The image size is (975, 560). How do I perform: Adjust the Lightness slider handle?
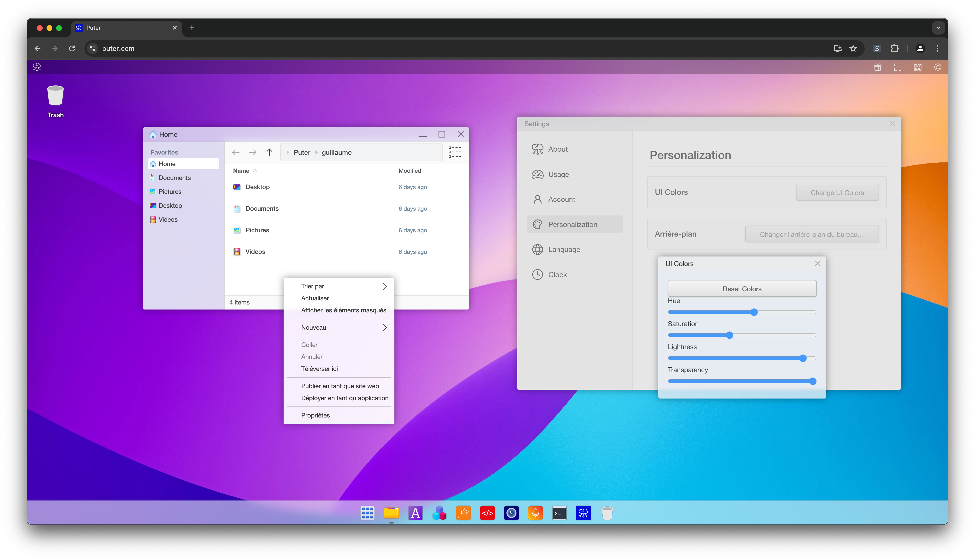(x=803, y=358)
